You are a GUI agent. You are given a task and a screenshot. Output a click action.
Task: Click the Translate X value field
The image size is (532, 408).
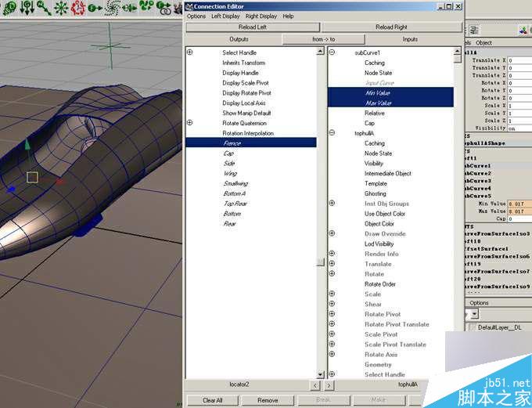tap(519, 60)
